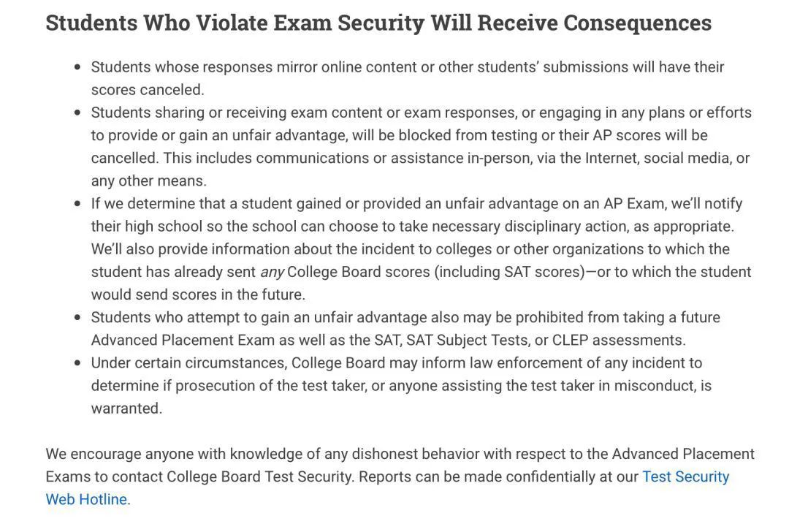The width and height of the screenshot is (789, 532).
Task: Select the bullet starting "Under certain circumstances"
Action: [396, 363]
